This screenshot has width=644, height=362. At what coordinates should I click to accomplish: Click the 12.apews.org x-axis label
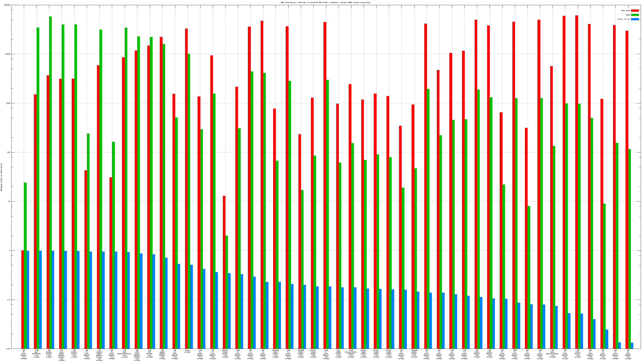(149, 354)
